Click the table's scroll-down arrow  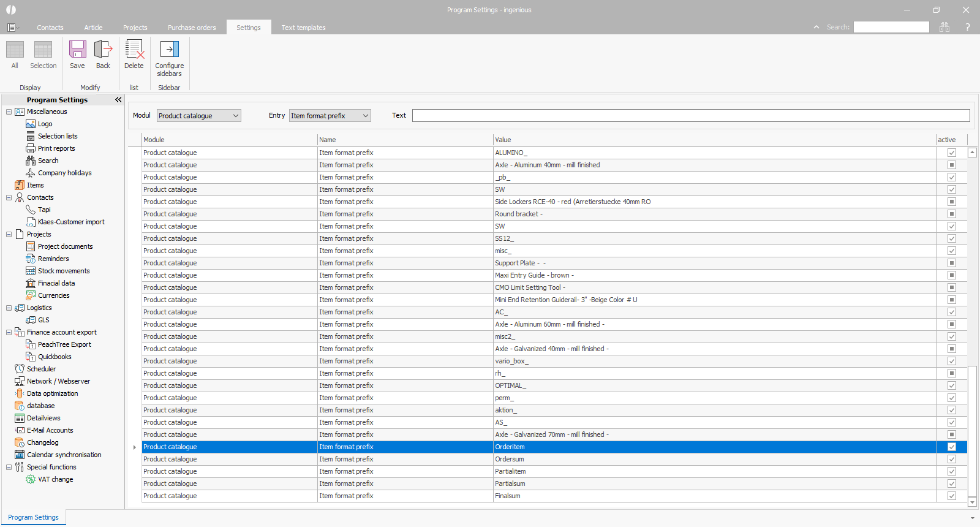[x=972, y=502]
